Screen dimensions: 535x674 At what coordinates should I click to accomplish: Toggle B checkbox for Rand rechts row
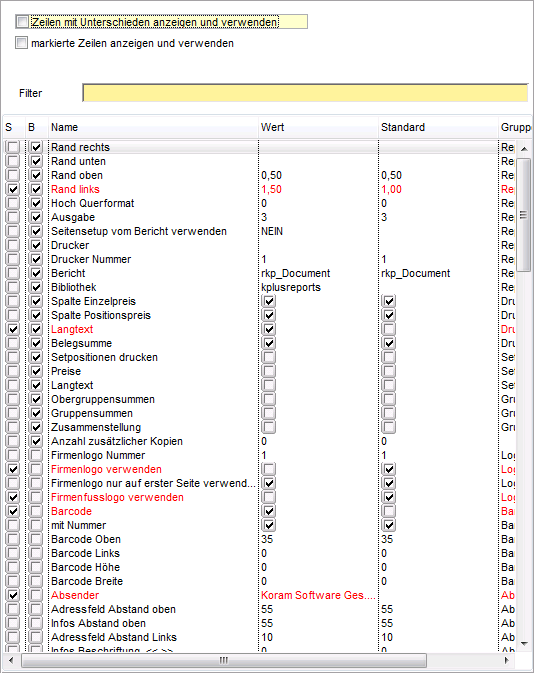(x=36, y=147)
